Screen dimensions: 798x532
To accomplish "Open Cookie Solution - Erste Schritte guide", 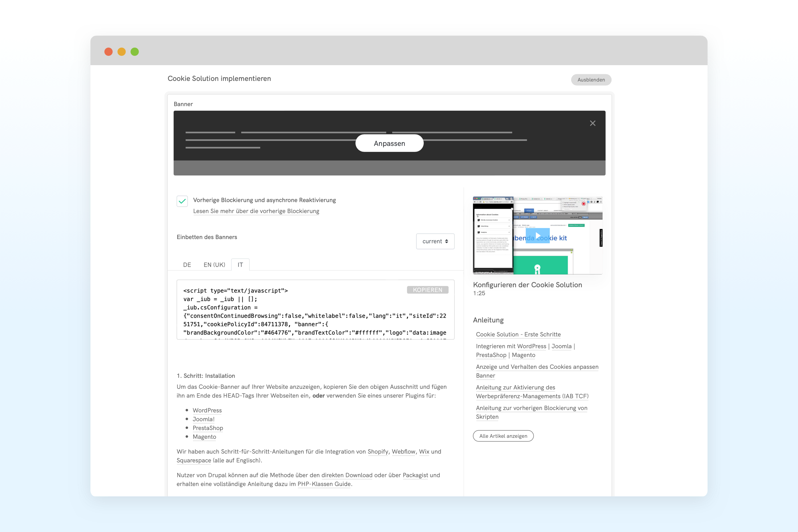I will click(x=518, y=334).
